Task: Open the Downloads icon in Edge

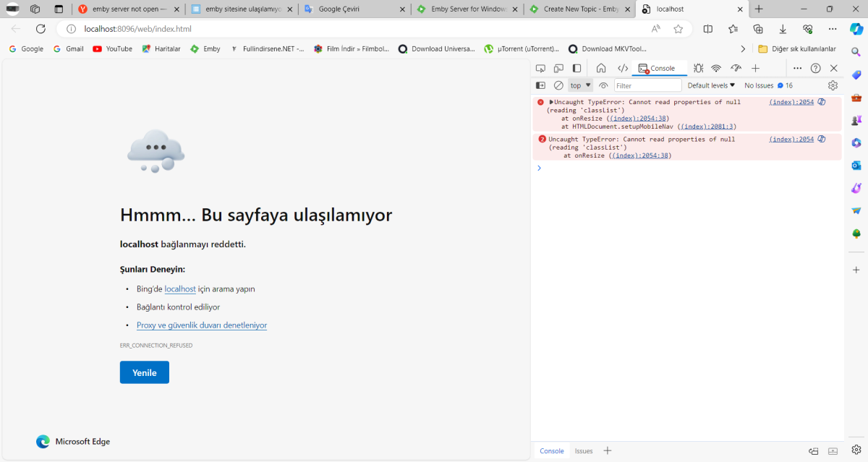Action: [783, 29]
